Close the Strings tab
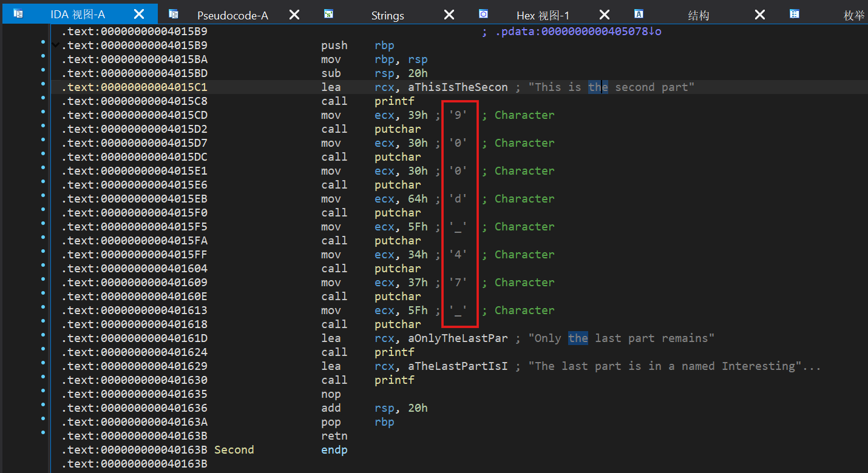This screenshot has width=868, height=473. (x=449, y=15)
